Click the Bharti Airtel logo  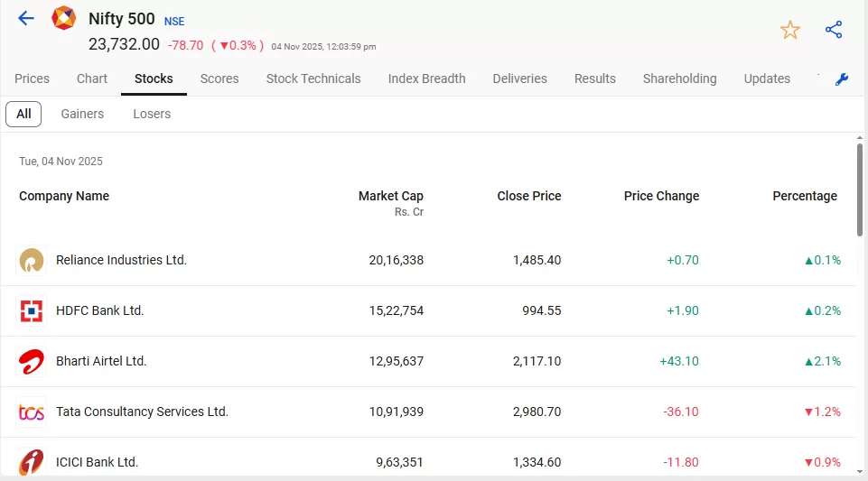[x=32, y=362]
